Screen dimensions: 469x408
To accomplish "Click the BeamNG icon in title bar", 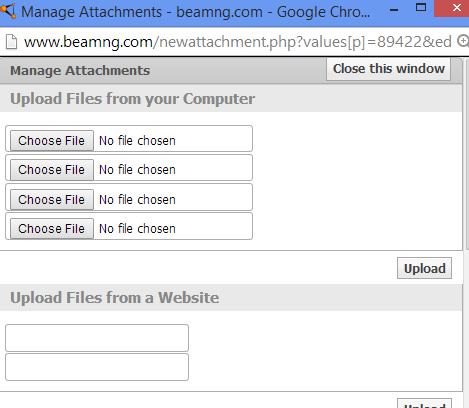I will tap(8, 11).
